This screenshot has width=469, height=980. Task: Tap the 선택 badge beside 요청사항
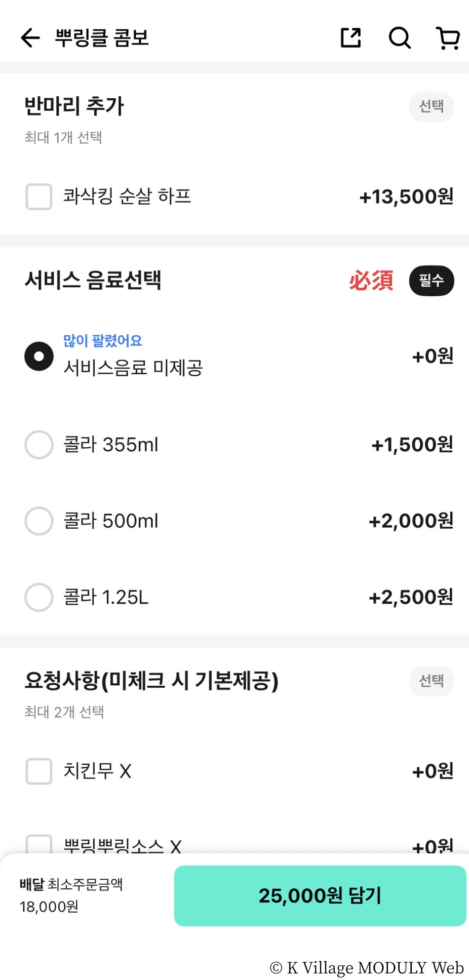pyautogui.click(x=432, y=681)
